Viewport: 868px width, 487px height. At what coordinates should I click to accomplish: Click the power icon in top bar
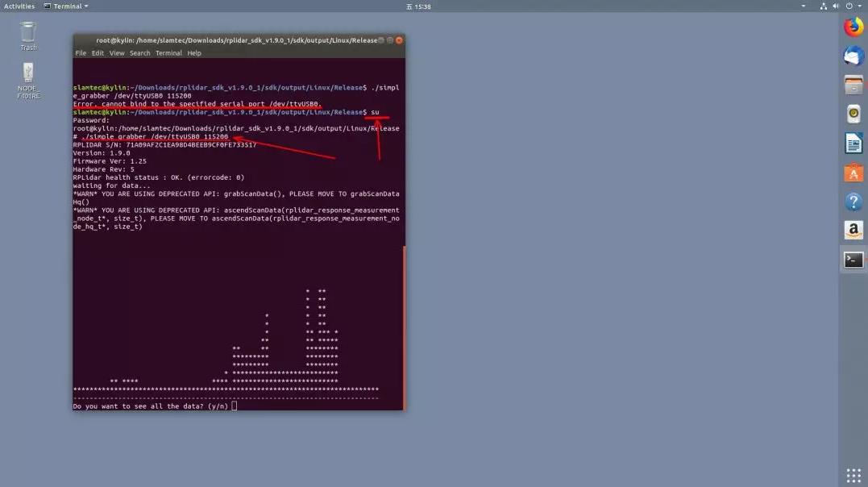click(849, 6)
